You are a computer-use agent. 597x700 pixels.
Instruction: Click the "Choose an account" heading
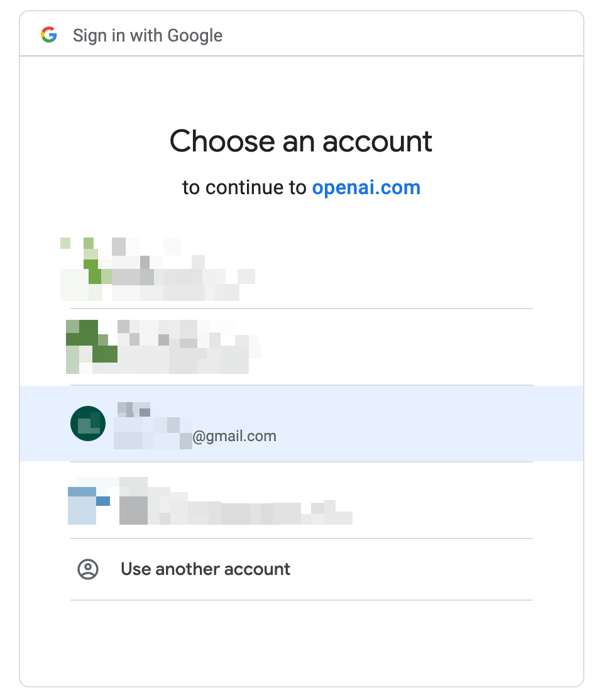[301, 141]
